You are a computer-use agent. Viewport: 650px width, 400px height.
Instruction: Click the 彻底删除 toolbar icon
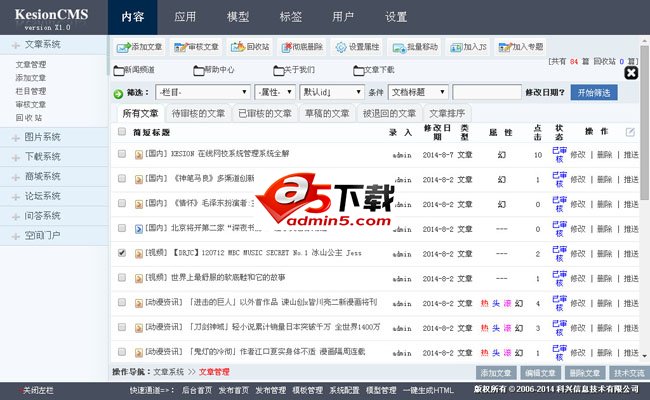click(x=286, y=47)
